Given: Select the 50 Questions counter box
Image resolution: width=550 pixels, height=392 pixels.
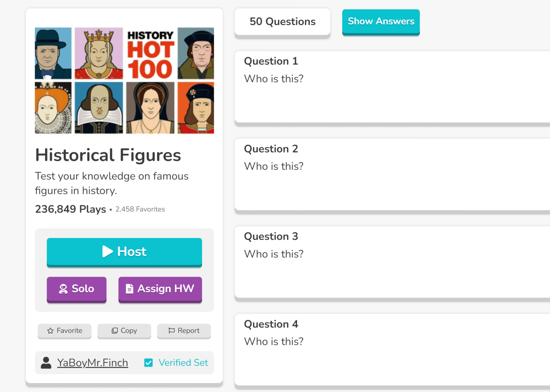Looking at the screenshot, I should pyautogui.click(x=282, y=22).
